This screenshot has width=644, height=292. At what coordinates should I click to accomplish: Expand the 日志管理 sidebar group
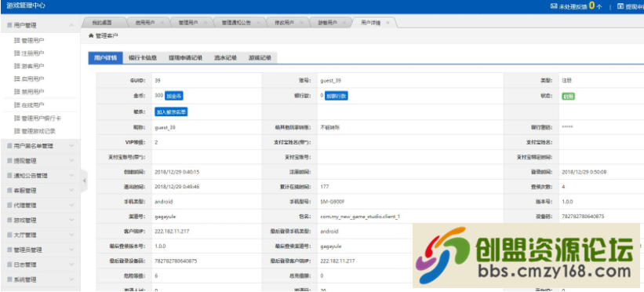(x=72, y=264)
